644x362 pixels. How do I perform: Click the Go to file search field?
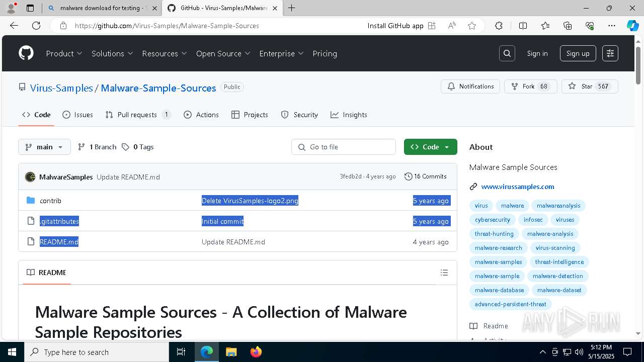pyautogui.click(x=344, y=147)
